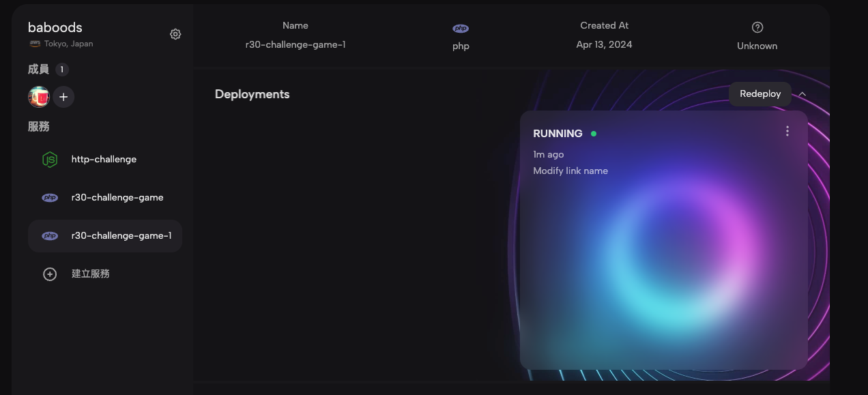This screenshot has height=395, width=868.
Task: Click the circled plus icon for 建立服務
Action: pos(50,274)
